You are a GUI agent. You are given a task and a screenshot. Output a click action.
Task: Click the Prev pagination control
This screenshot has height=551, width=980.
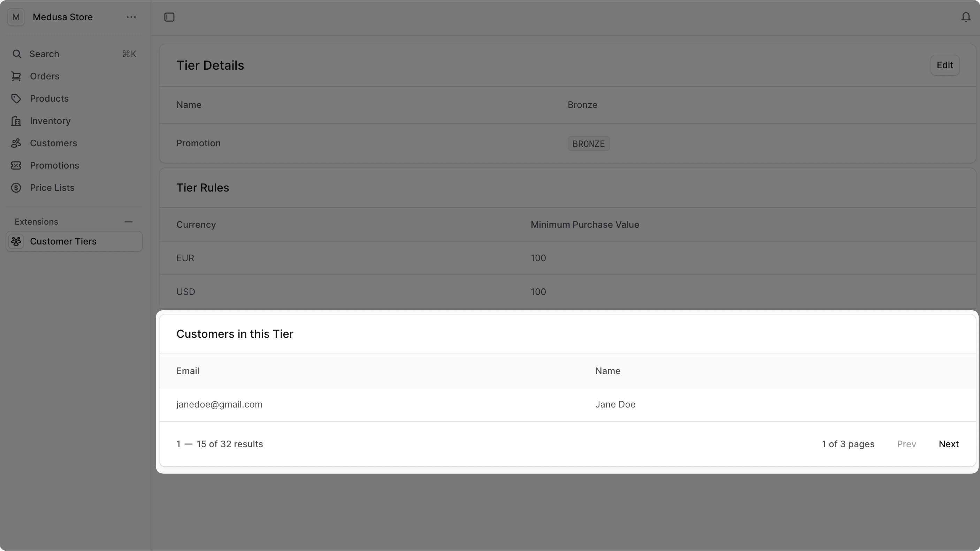[906, 444]
